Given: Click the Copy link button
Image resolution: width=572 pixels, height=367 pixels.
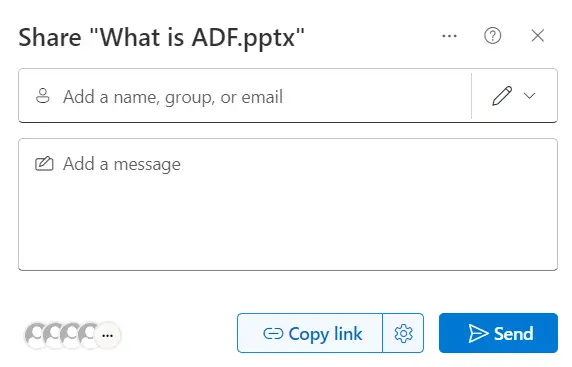Looking at the screenshot, I should pyautogui.click(x=310, y=333).
